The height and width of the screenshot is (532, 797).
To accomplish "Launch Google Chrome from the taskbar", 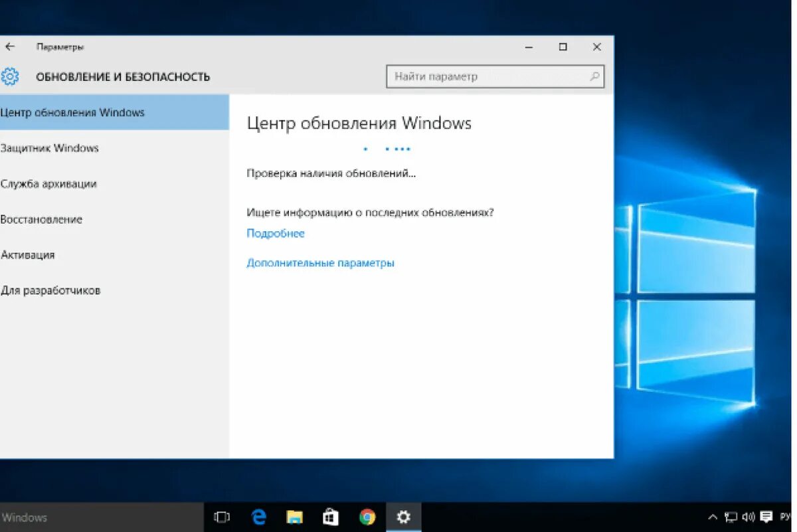I will pyautogui.click(x=367, y=517).
